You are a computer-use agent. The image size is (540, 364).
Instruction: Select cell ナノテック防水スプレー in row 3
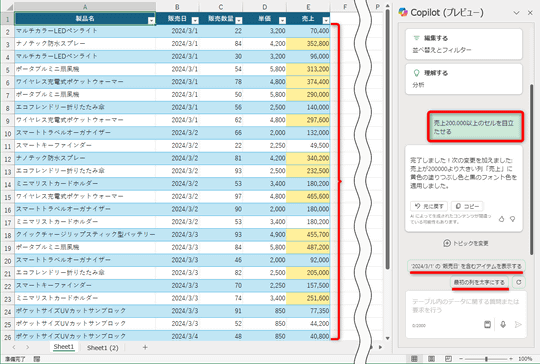click(85, 43)
